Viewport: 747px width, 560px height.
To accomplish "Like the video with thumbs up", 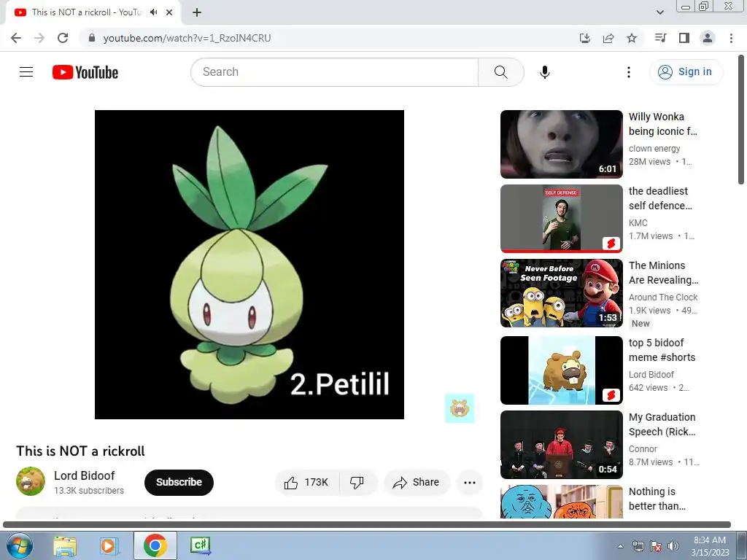I will 306,483.
